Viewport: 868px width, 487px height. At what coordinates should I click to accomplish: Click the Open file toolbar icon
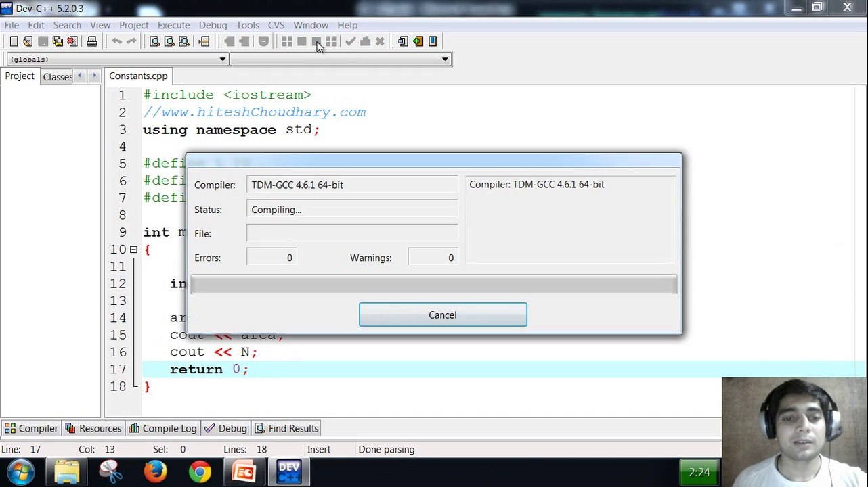point(28,41)
